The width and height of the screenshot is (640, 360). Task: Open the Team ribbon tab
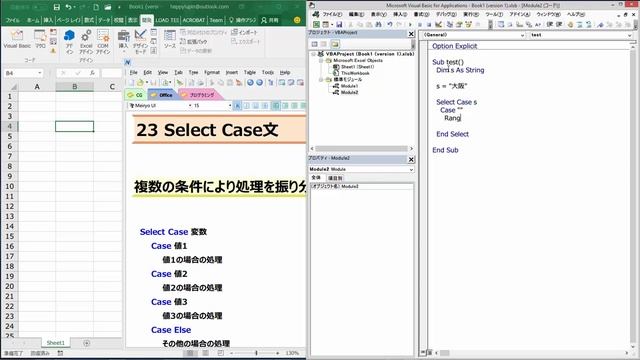point(216,20)
